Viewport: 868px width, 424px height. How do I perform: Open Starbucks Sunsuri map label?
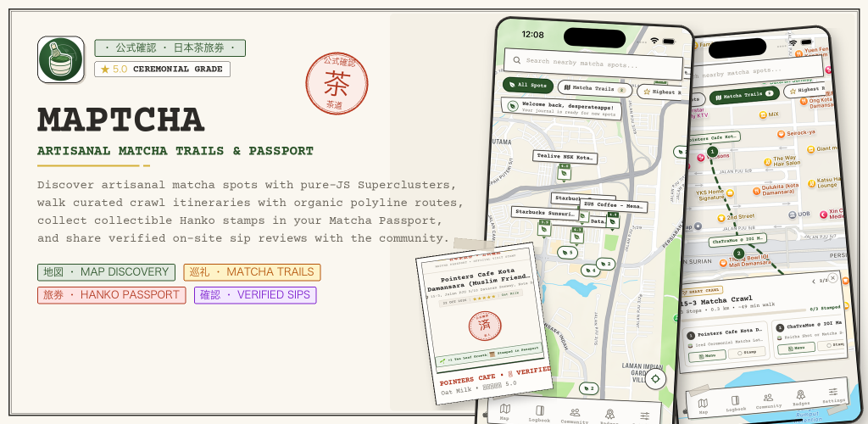pos(544,212)
